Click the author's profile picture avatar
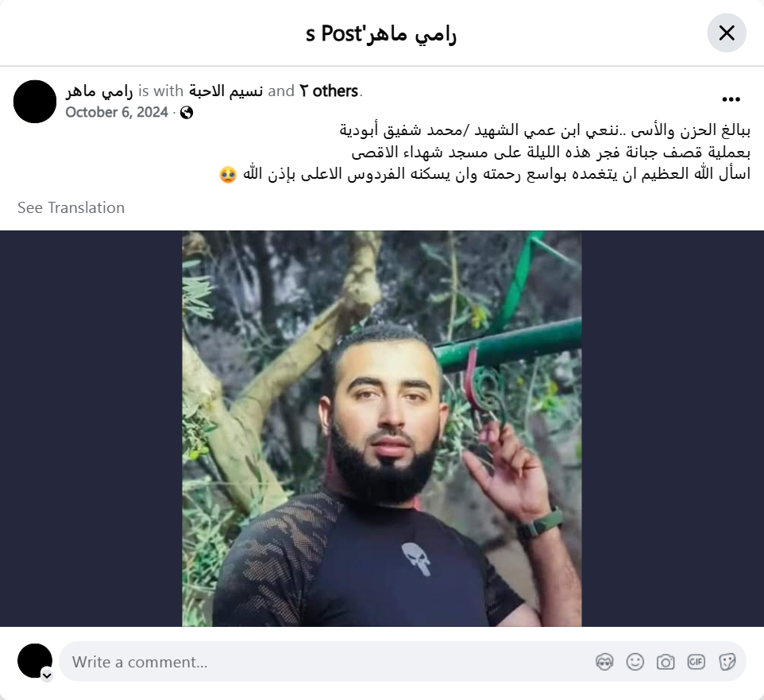The width and height of the screenshot is (764, 700). pos(35,102)
